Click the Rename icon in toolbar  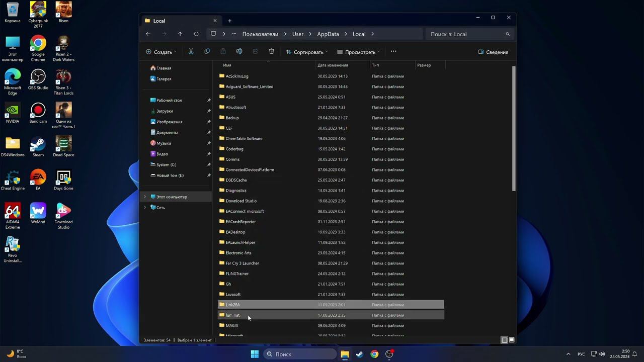tap(239, 52)
